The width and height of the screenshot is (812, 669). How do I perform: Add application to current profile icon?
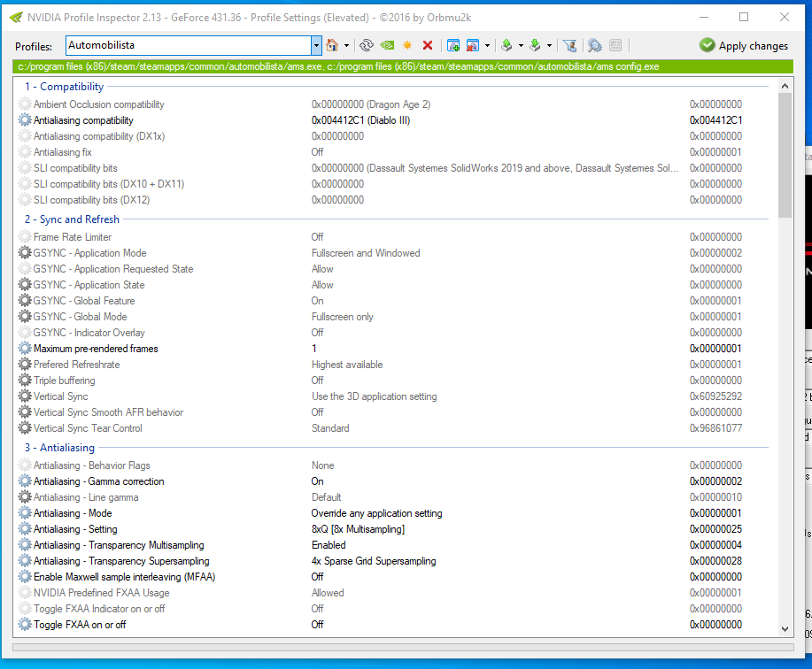coord(453,45)
